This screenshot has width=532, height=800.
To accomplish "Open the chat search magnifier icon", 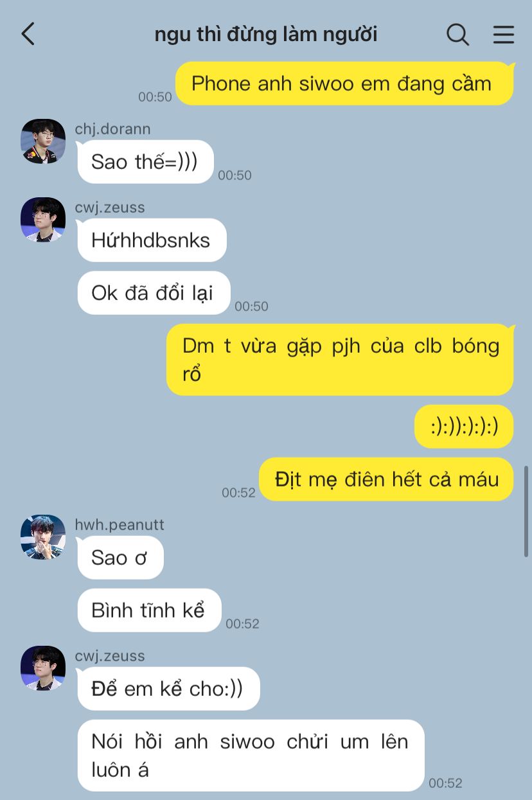I will click(457, 34).
